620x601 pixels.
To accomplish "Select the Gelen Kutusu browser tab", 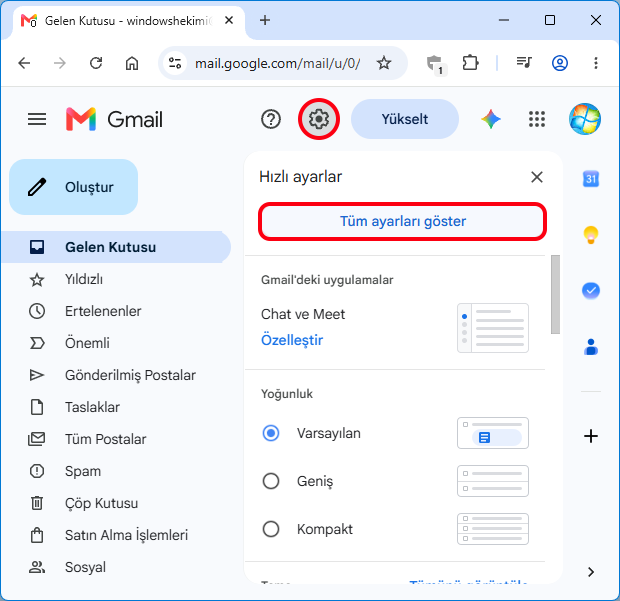I will click(x=129, y=21).
